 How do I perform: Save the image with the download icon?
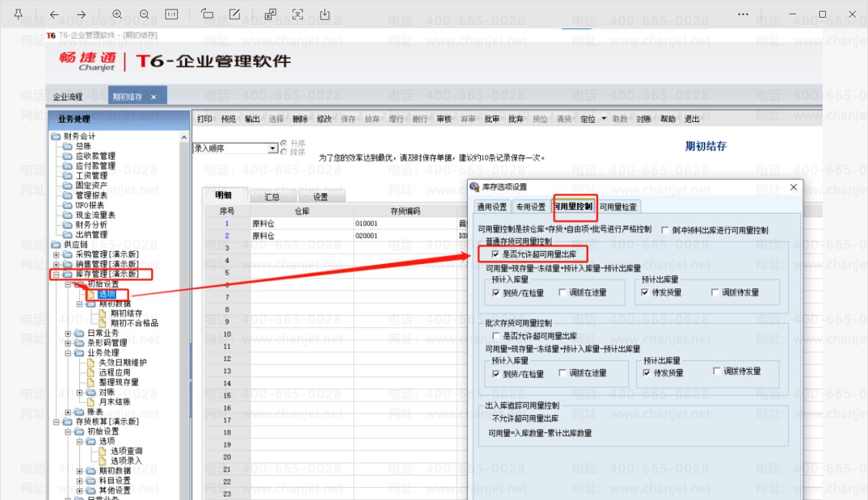click(x=325, y=14)
